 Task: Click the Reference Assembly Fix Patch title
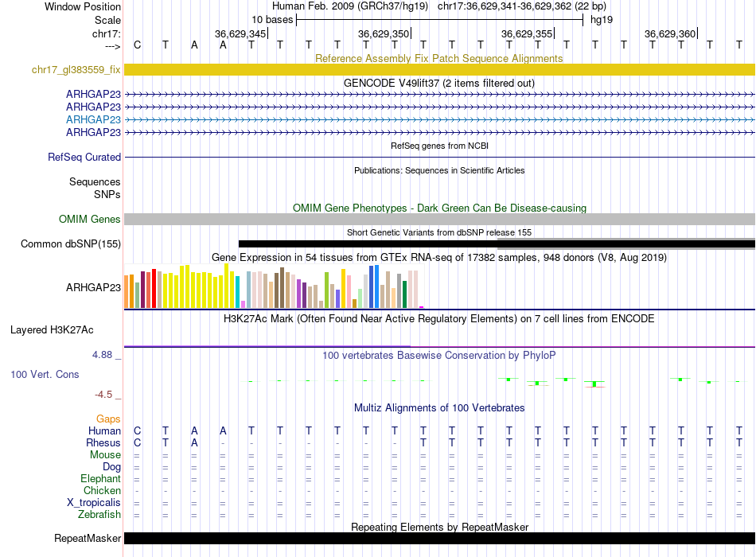coord(438,58)
